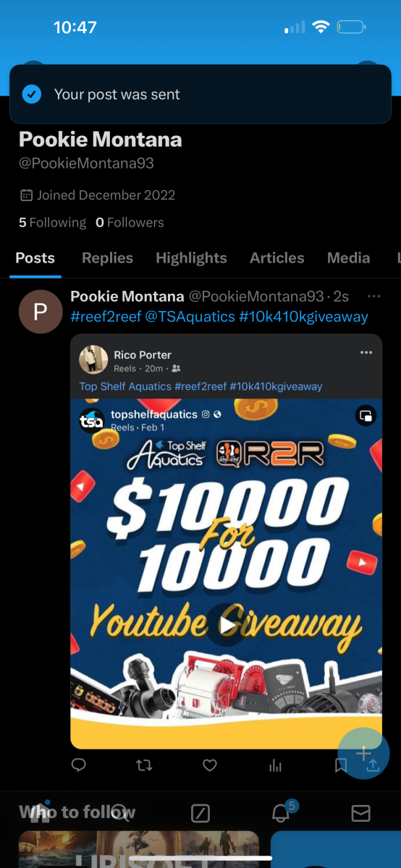Open messages envelope icon in bottom bar
The height and width of the screenshot is (868, 401).
tap(360, 814)
